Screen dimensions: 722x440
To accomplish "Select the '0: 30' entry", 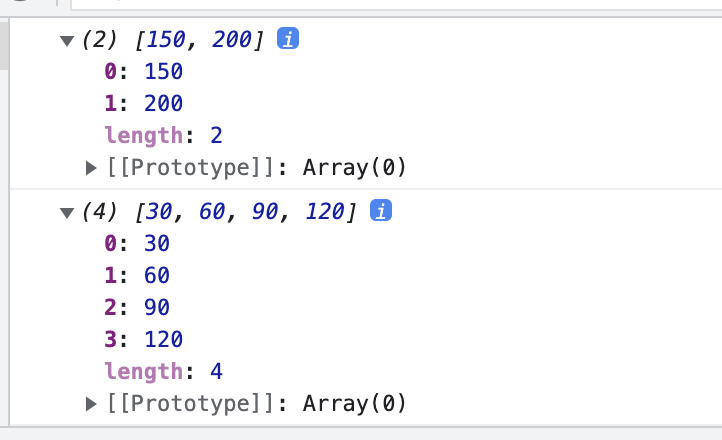I will [x=137, y=243].
